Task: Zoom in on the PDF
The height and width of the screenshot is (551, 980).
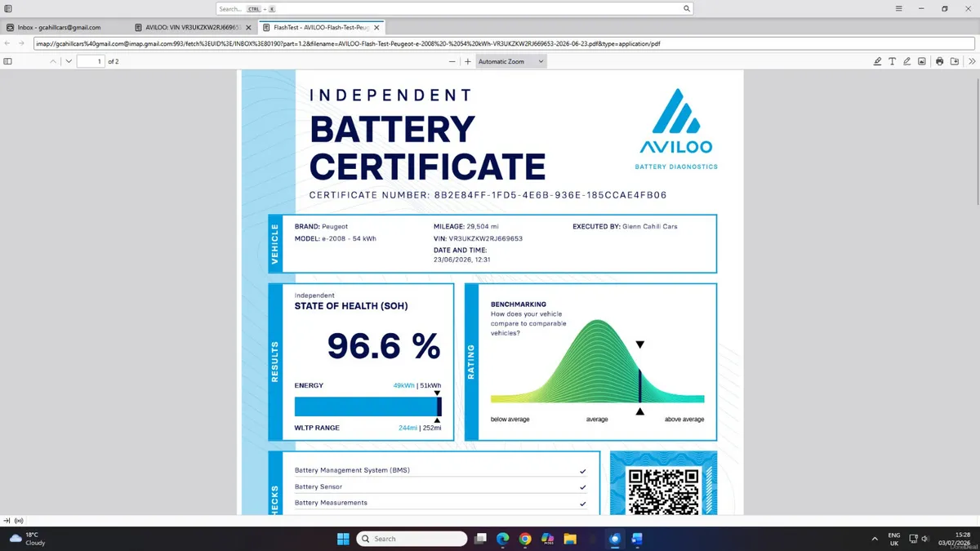Action: pos(468,61)
